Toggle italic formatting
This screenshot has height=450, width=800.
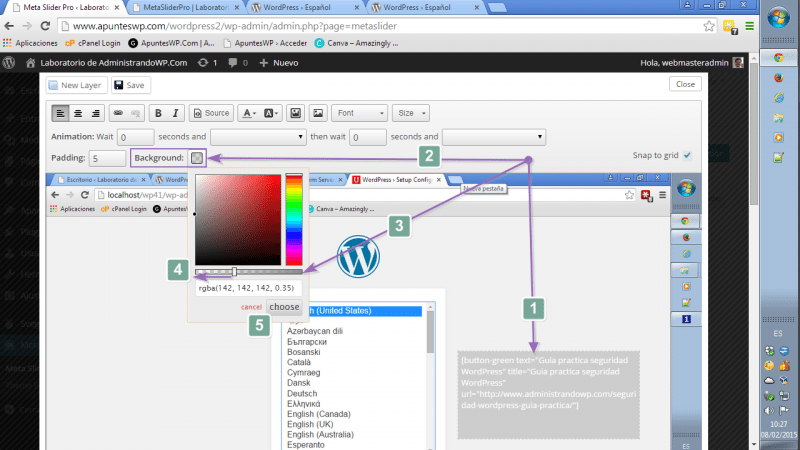(176, 113)
